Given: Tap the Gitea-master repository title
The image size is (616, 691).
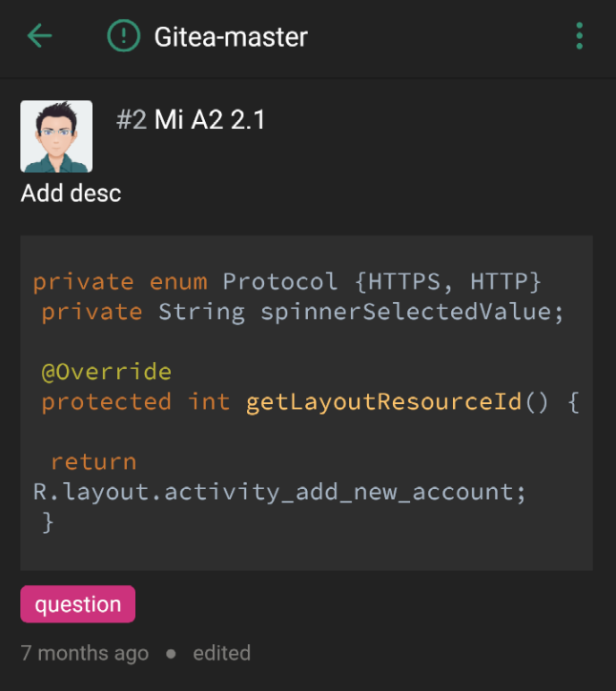Looking at the screenshot, I should [231, 36].
